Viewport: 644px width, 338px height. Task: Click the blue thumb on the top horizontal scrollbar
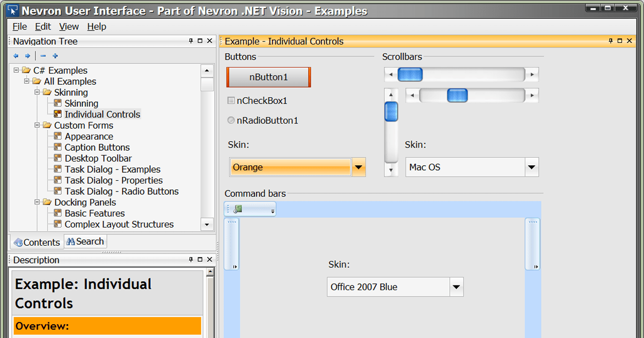coord(410,75)
